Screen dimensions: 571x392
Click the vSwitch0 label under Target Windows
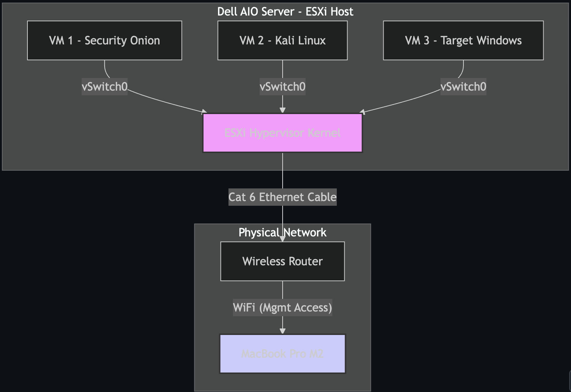(x=463, y=87)
